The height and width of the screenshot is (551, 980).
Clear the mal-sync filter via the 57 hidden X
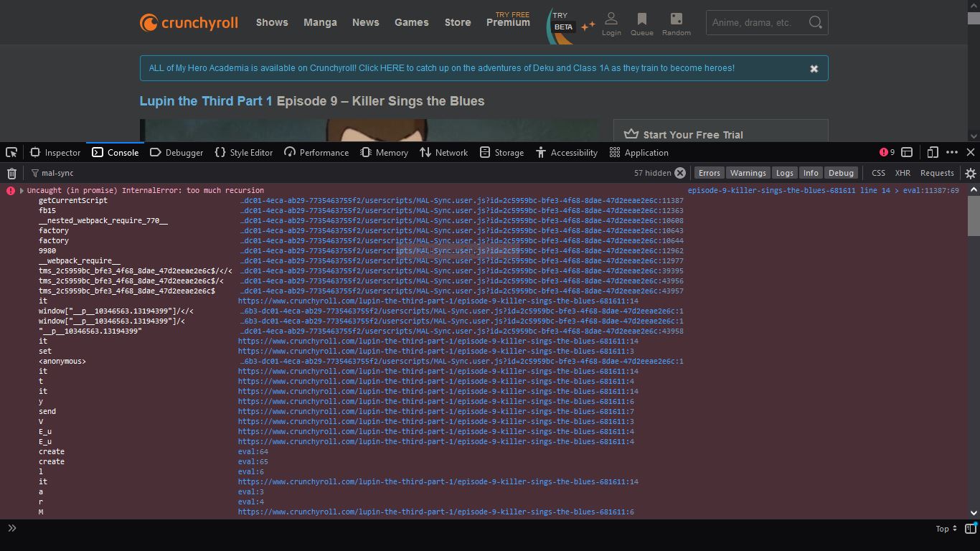tap(680, 173)
